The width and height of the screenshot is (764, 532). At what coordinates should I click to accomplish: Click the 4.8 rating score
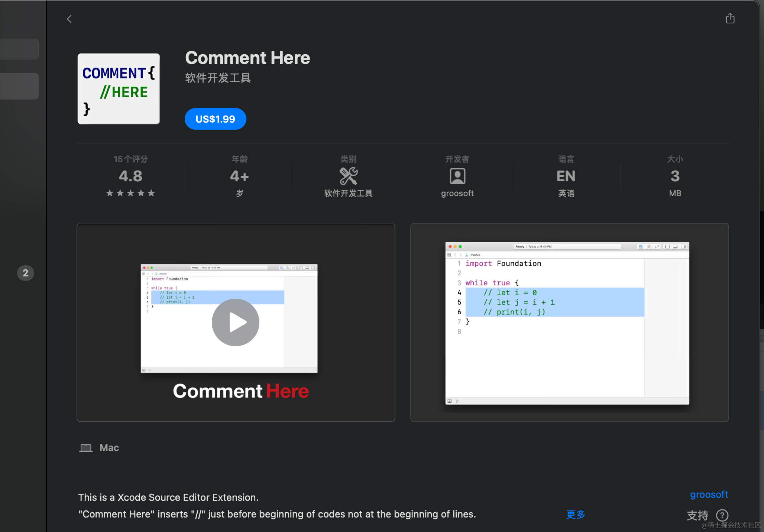(130, 176)
